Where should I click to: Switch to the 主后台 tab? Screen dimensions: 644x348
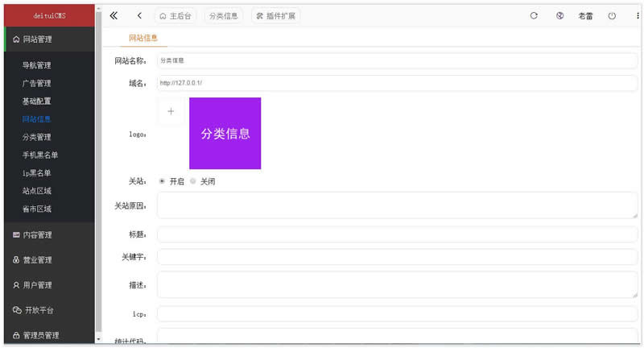coord(175,15)
